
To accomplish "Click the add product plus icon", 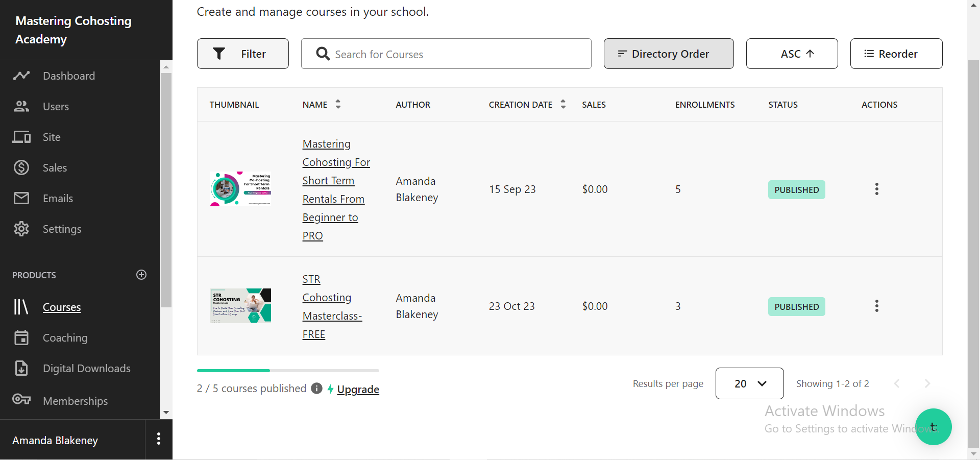I will coord(141,275).
